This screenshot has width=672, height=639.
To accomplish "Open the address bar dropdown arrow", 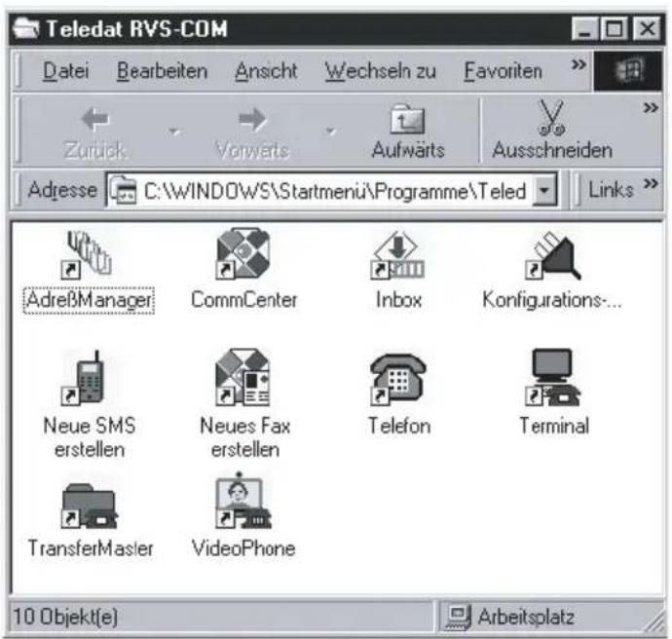I will coord(544,189).
